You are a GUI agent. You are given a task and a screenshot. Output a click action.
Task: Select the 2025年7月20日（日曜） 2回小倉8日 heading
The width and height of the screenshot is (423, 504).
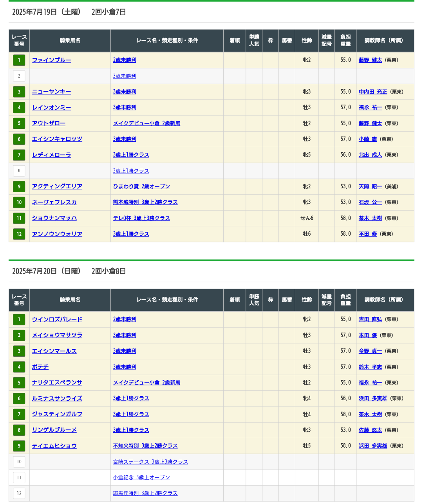[69, 271]
